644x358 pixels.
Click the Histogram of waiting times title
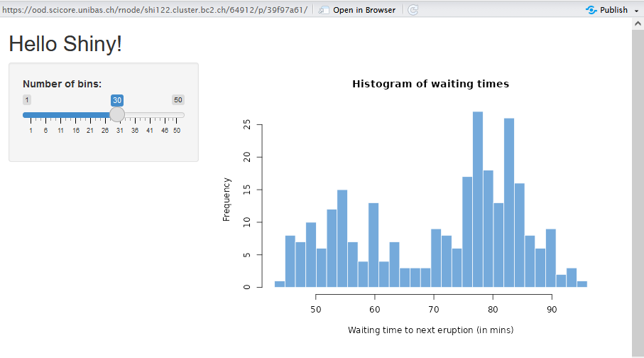430,84
